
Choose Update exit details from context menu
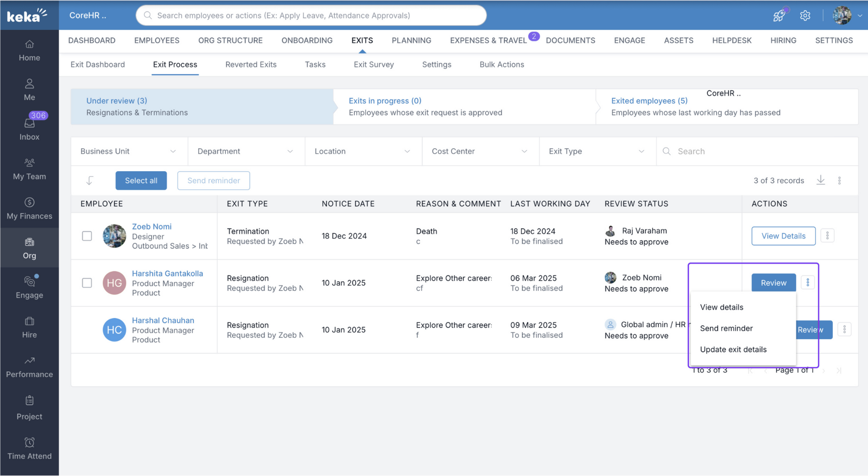(x=733, y=349)
